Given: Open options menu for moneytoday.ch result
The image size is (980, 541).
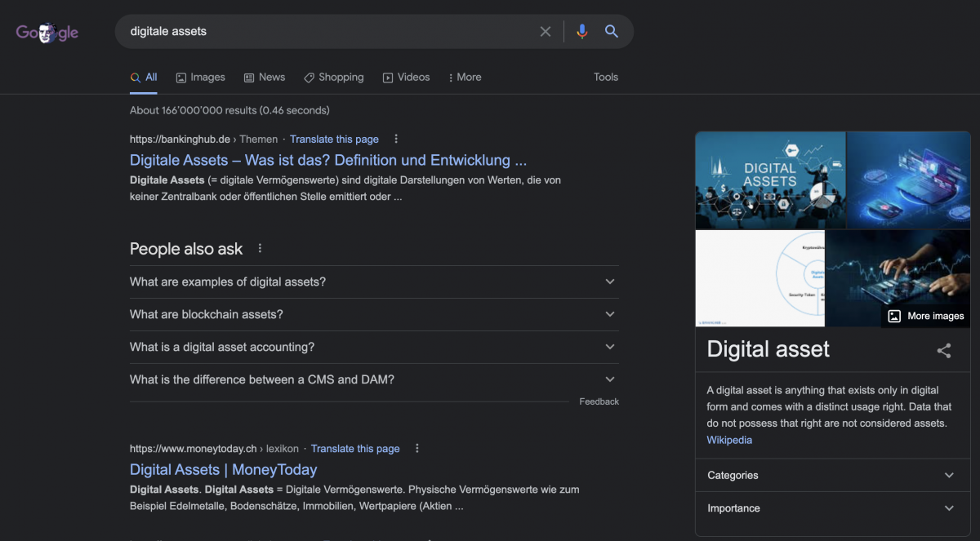Looking at the screenshot, I should pyautogui.click(x=417, y=448).
